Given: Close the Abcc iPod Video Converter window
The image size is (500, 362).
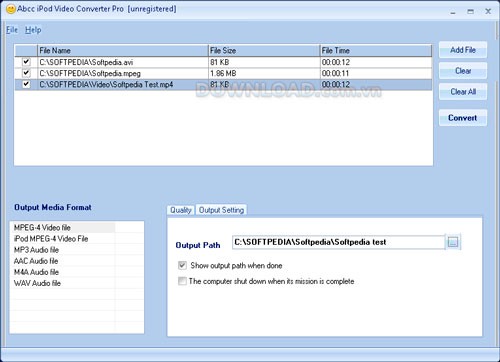Looking at the screenshot, I should point(488,12).
